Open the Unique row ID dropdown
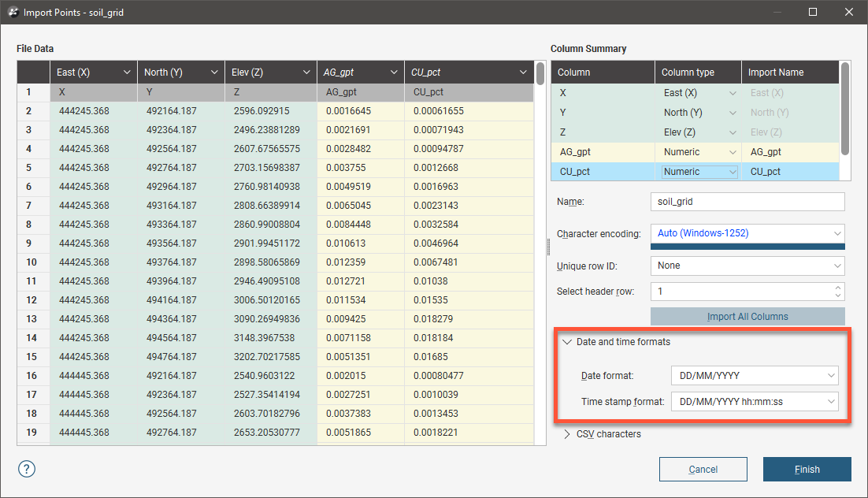Viewport: 868px width, 498px height. 747,266
